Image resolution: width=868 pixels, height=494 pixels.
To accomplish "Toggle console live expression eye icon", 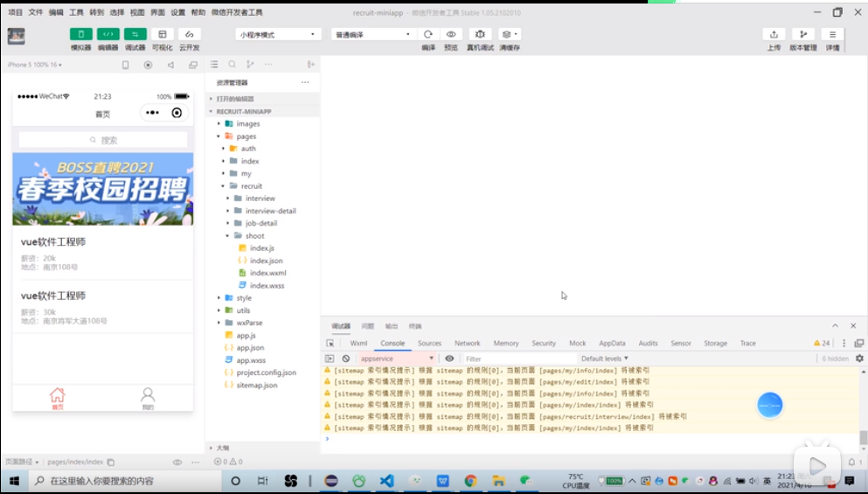I will point(449,358).
